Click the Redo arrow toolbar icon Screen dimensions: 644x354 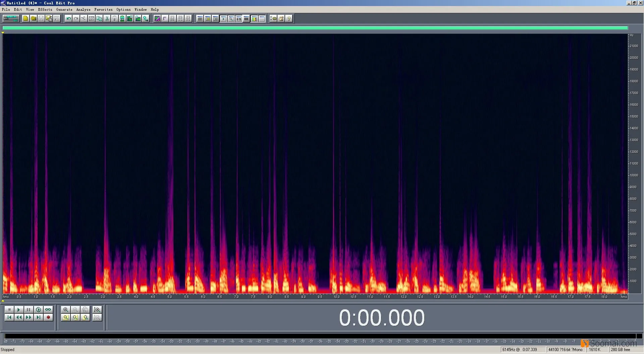76,18
